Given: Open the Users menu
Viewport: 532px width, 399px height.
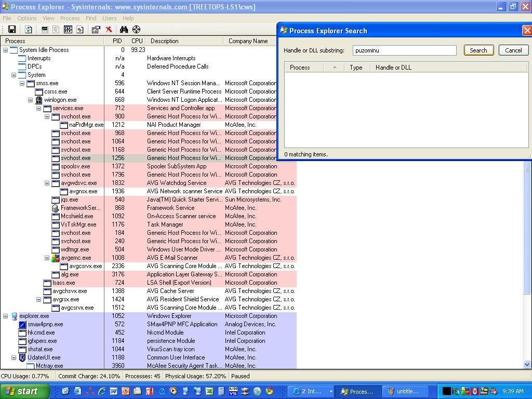Looking at the screenshot, I should coord(109,18).
